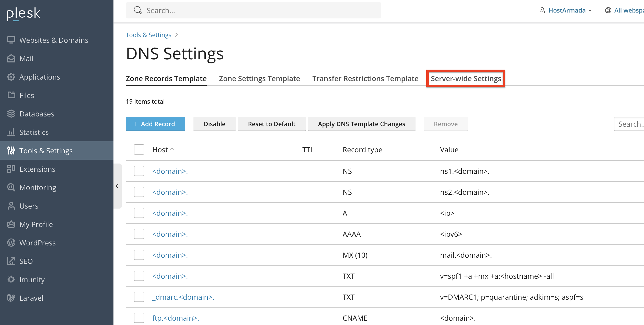Viewport: 644px width, 325px height.
Task: Switch to Zone Settings Template tab
Action: [x=259, y=79]
